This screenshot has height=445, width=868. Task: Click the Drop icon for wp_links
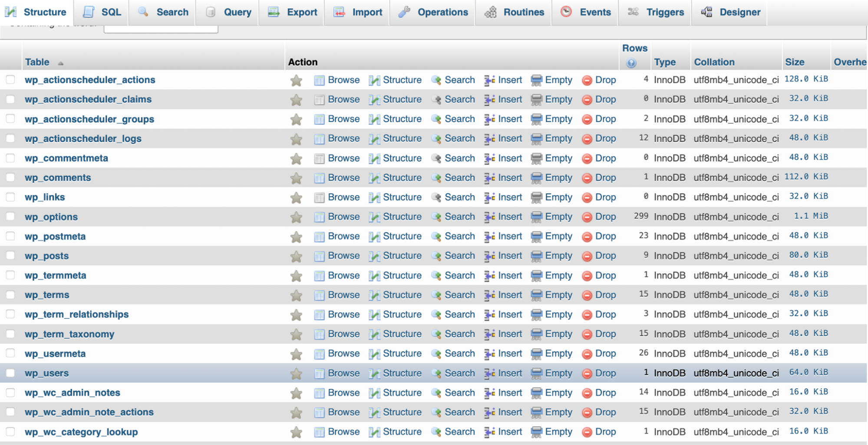point(587,198)
